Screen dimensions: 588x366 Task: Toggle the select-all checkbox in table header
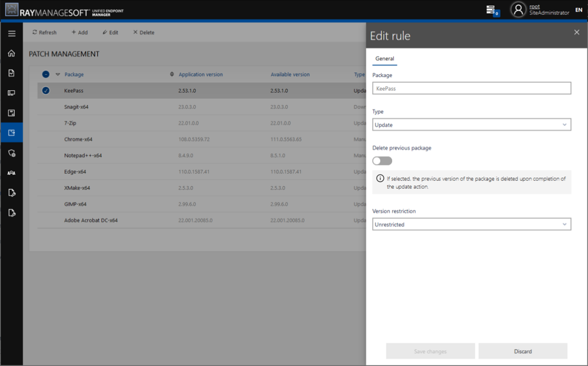click(46, 74)
